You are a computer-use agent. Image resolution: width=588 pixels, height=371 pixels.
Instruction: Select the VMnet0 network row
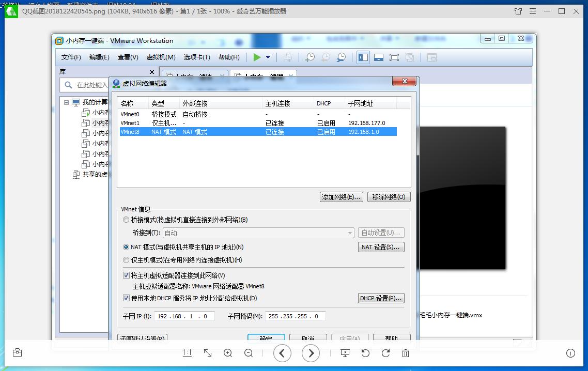pos(258,114)
